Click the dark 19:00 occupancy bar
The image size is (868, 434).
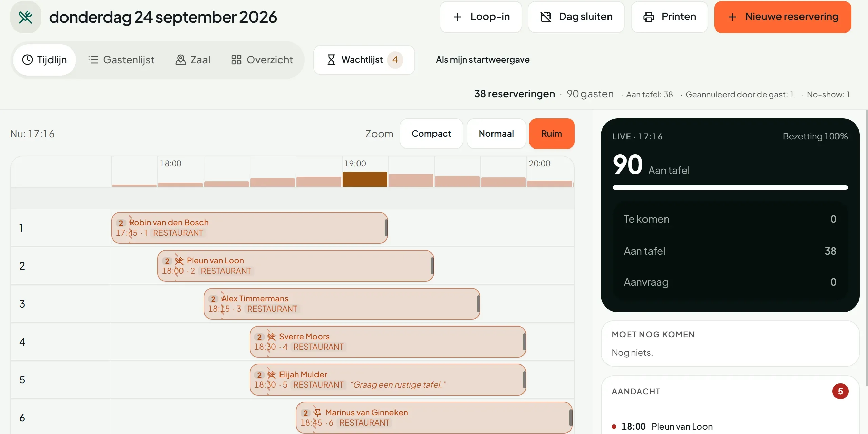coord(365,179)
